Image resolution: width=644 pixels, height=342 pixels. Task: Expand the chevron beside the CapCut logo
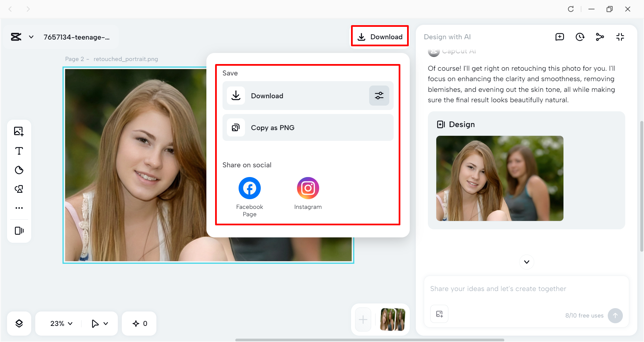[x=31, y=37]
